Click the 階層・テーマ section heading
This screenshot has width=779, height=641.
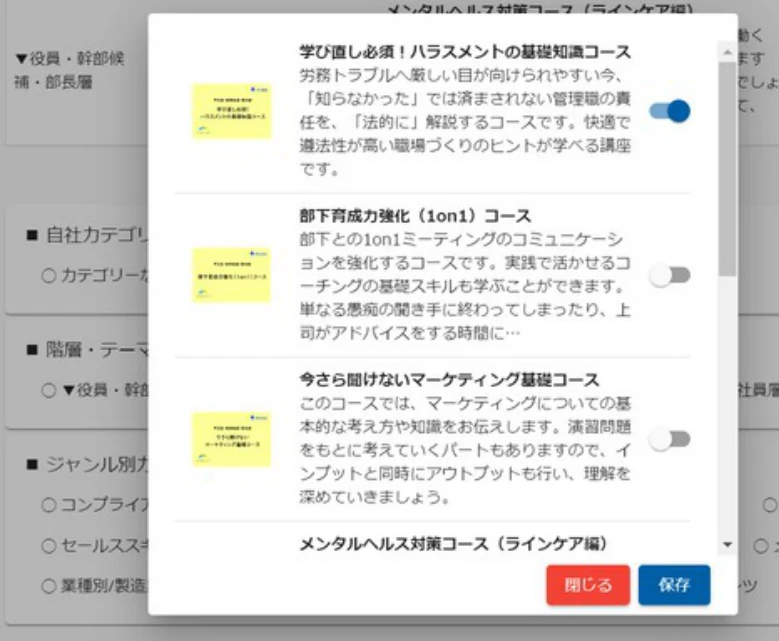[x=87, y=350]
